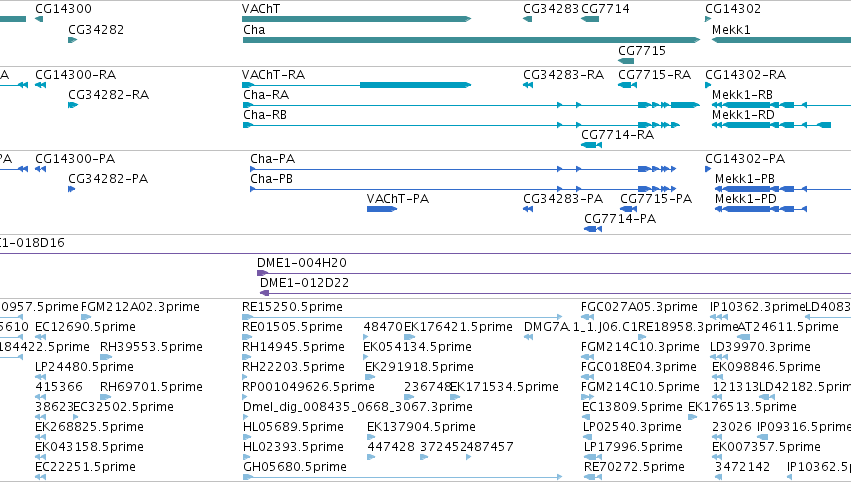The image size is (851, 482).
Task: Click the FGM214C10.3prime EST label
Action: pos(640,347)
